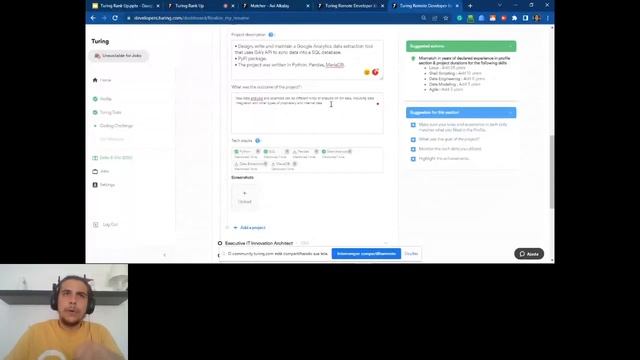Remove the SQL tech stack tag
This screenshot has width=640, height=360.
pos(287,151)
